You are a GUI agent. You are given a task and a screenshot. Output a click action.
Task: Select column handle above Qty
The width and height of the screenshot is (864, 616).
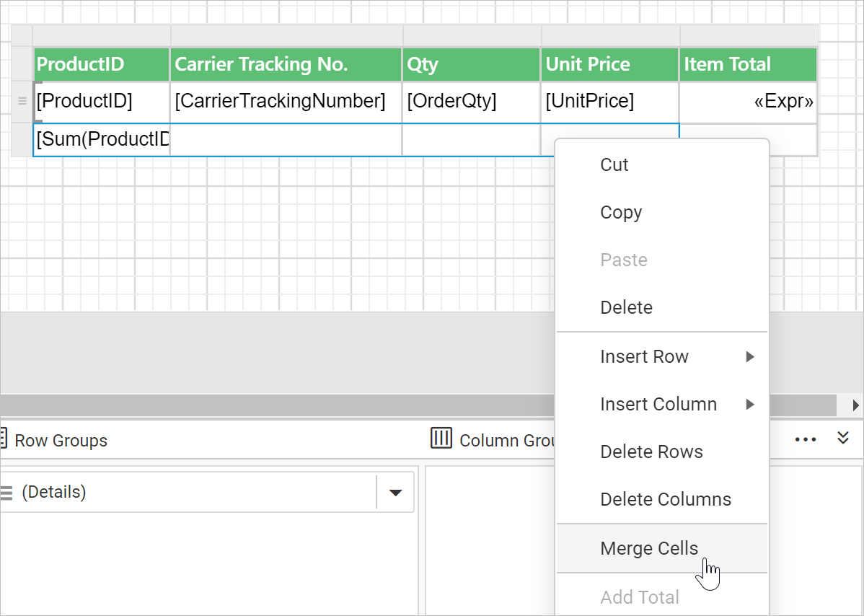pos(472,35)
